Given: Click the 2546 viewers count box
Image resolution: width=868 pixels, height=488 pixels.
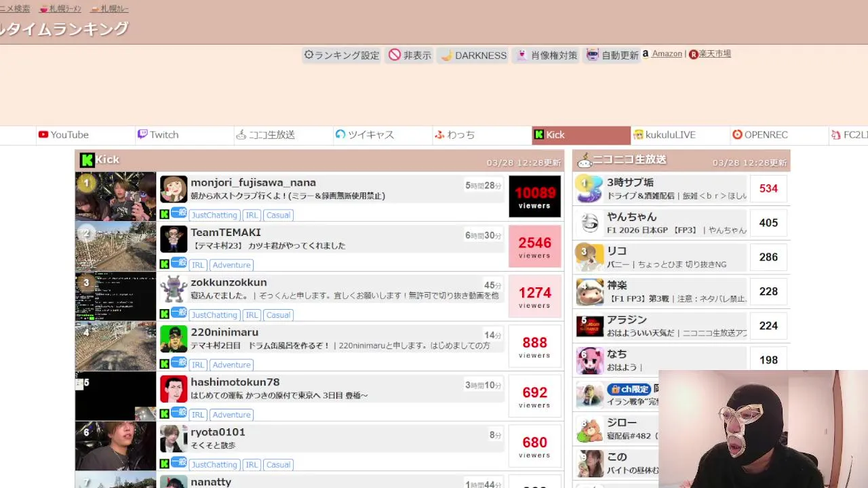Looking at the screenshot, I should tap(534, 247).
